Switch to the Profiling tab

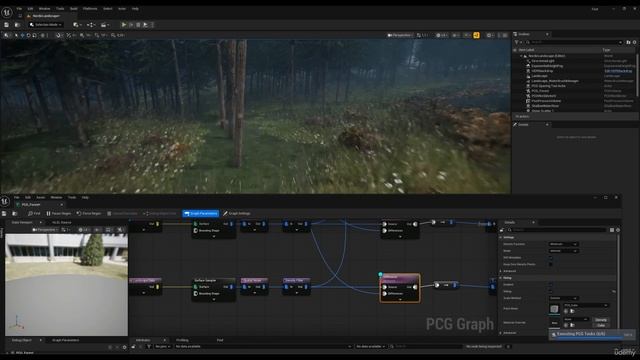point(182,340)
